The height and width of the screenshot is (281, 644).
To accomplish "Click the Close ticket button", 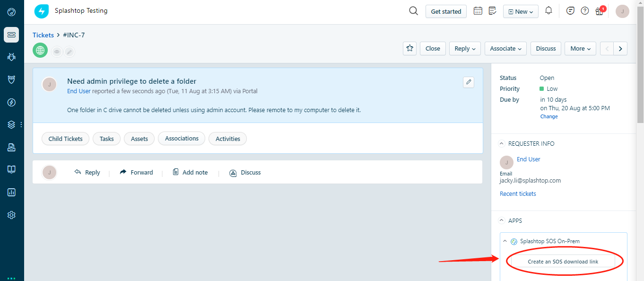I will (x=433, y=48).
